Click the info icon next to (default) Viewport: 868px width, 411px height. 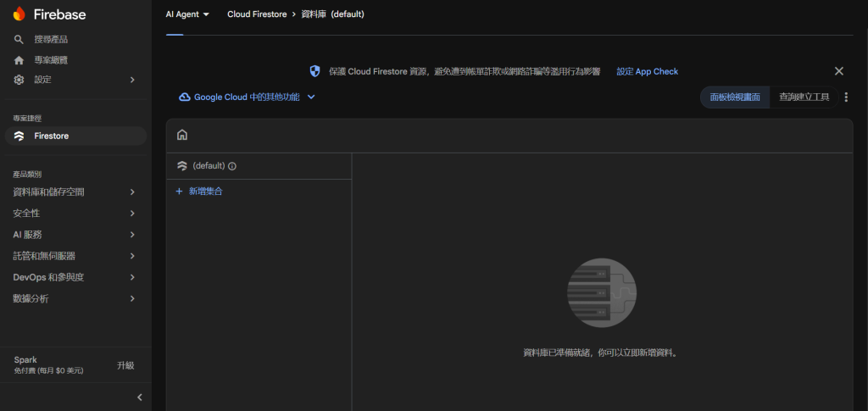232,166
